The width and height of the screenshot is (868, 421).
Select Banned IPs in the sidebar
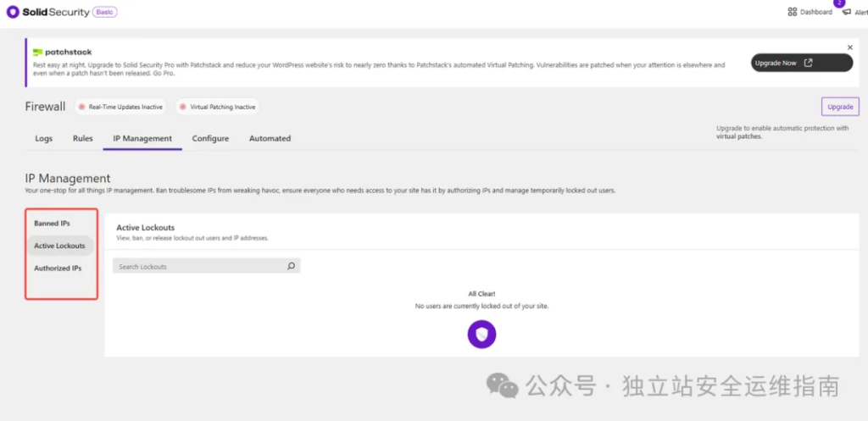pos(52,224)
